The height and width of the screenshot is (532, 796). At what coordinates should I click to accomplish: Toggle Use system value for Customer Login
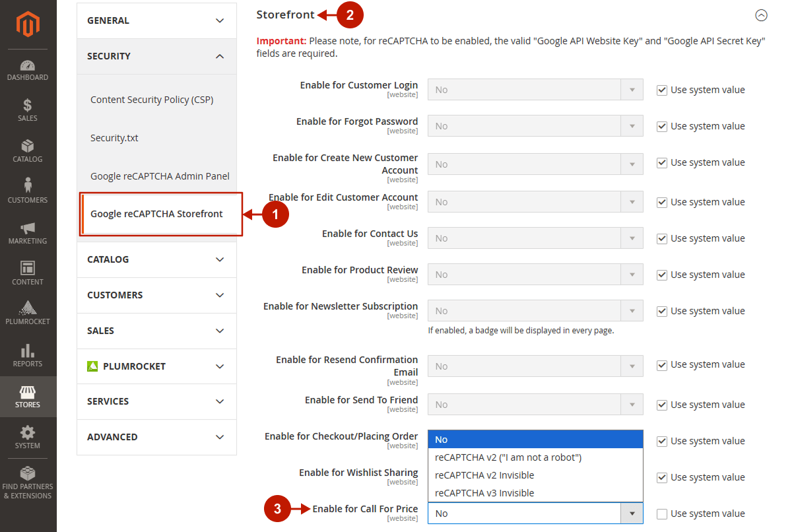pyautogui.click(x=662, y=90)
